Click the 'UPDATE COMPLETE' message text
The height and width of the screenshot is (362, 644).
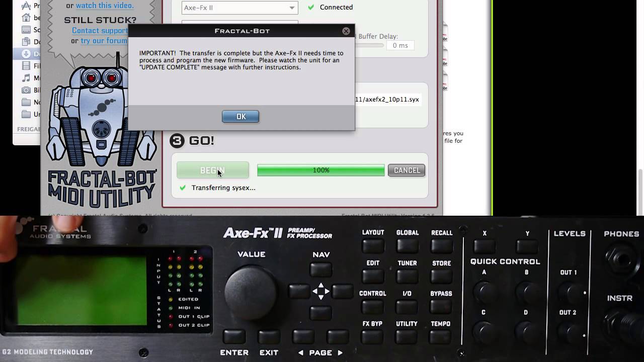click(x=170, y=67)
